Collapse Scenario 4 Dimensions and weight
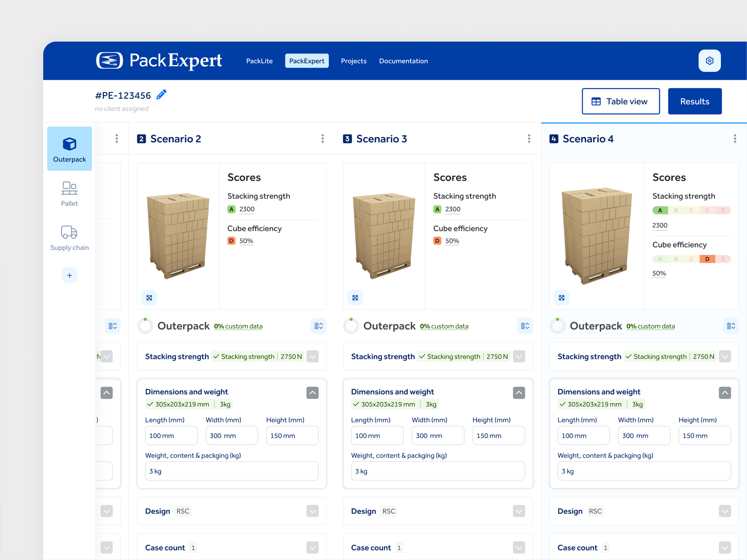The image size is (747, 560). 725,393
